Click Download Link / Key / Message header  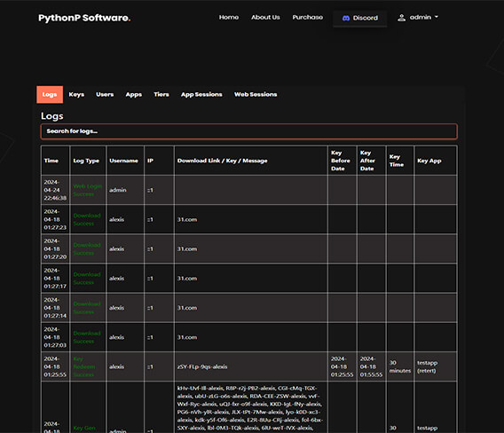point(222,161)
